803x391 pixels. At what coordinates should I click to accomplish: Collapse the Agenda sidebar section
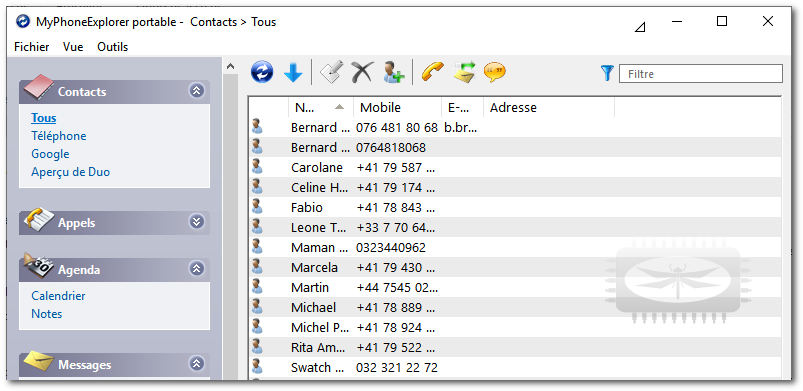(197, 268)
